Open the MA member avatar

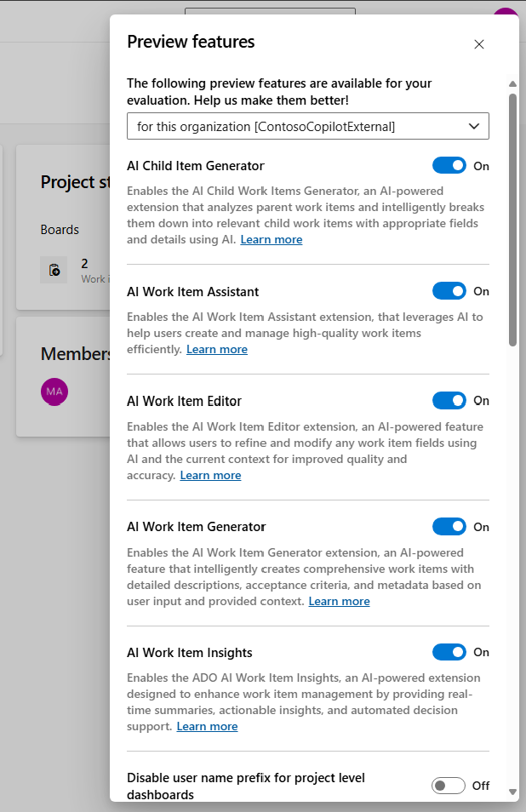(x=54, y=392)
